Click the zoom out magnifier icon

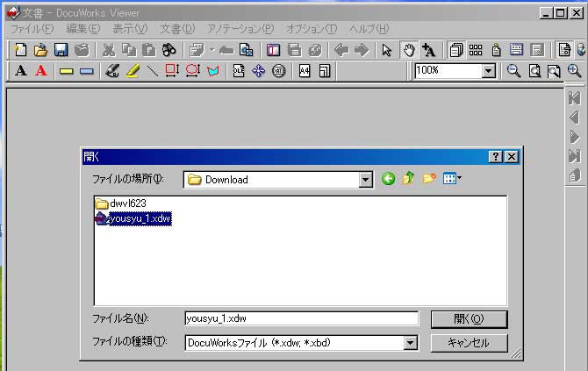click(x=514, y=71)
